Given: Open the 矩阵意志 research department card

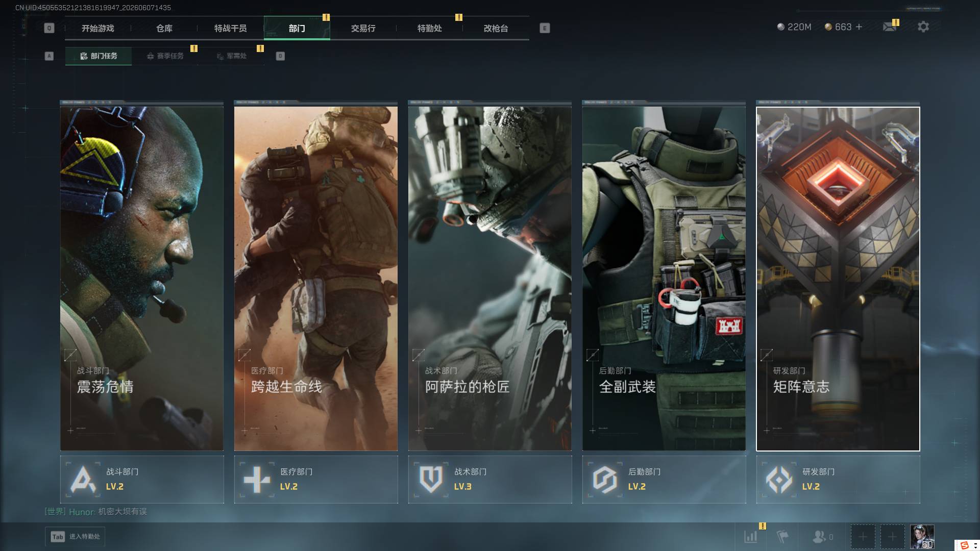Looking at the screenshot, I should point(838,279).
